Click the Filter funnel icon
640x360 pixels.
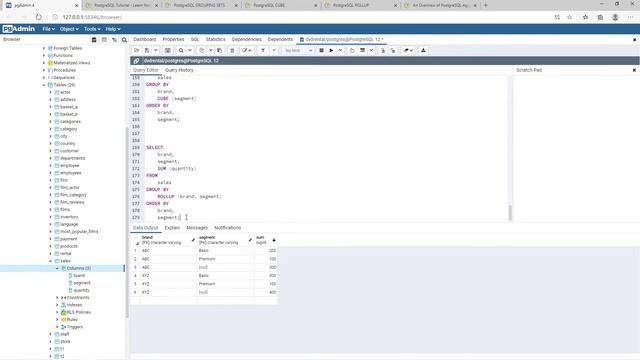(263, 50)
